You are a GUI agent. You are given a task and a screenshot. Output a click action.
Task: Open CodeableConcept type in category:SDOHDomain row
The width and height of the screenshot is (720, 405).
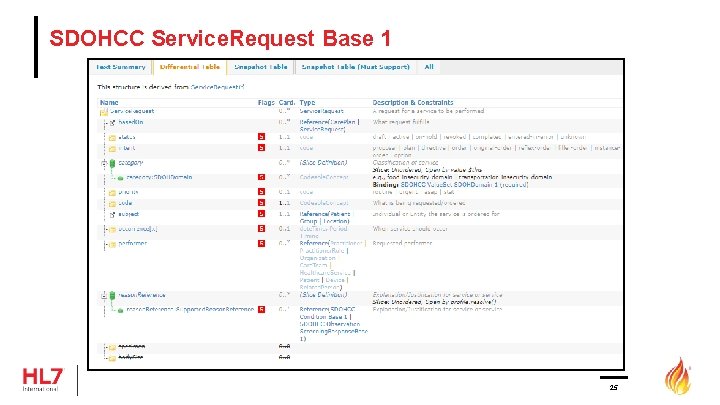(324, 177)
